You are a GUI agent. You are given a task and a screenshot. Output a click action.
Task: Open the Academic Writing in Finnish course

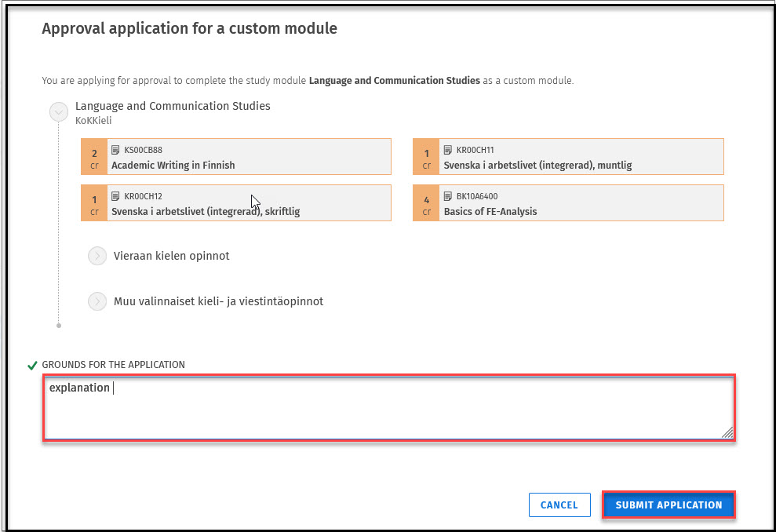173,166
